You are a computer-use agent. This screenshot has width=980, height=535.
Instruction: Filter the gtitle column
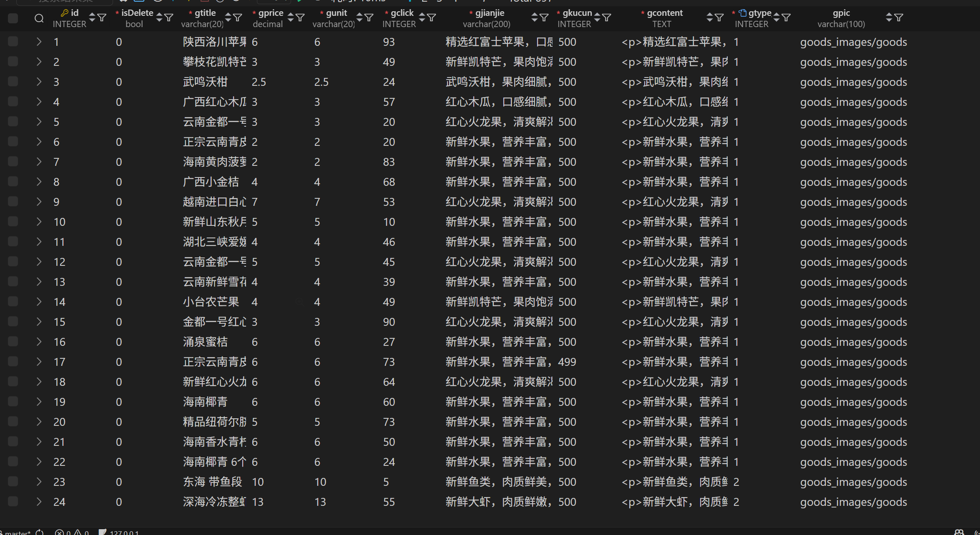tap(238, 17)
